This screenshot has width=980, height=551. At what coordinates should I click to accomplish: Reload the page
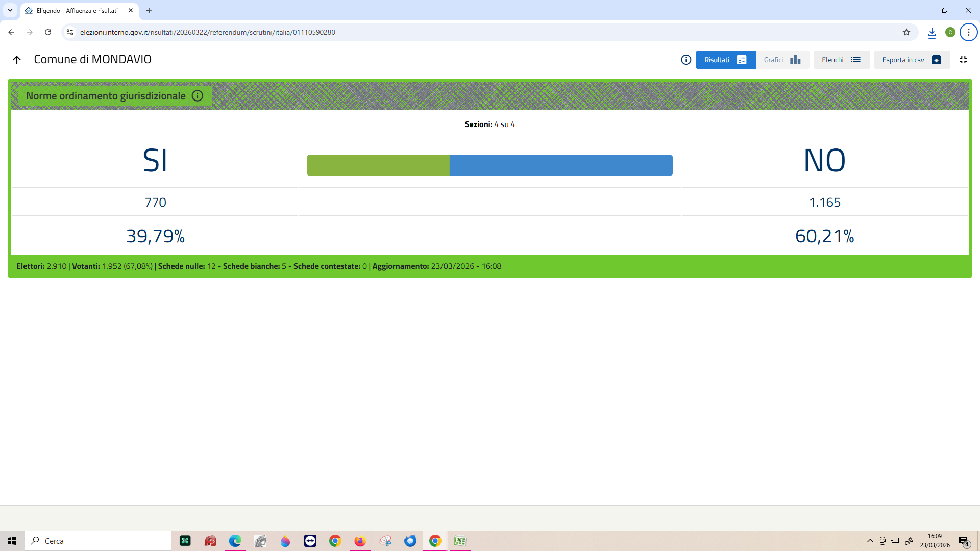tap(48, 32)
